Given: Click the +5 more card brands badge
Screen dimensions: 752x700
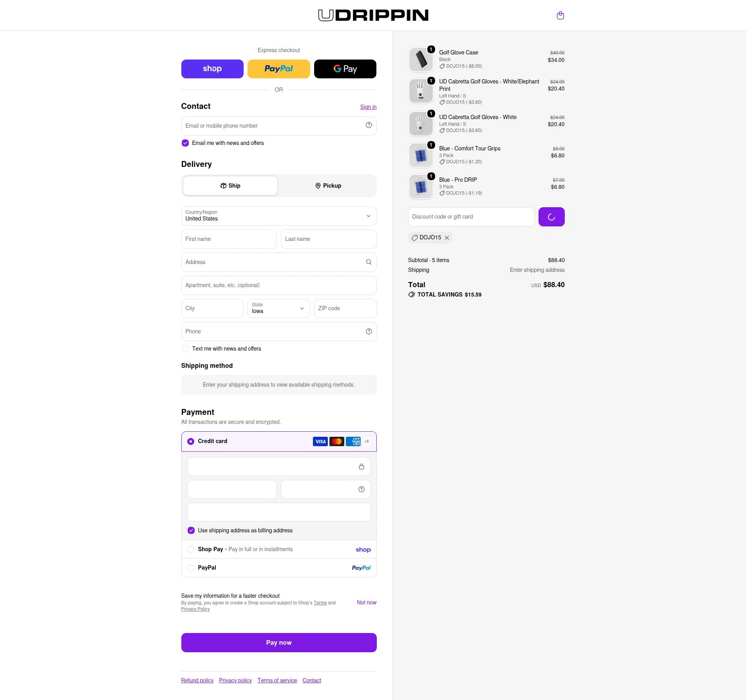Looking at the screenshot, I should click(367, 441).
